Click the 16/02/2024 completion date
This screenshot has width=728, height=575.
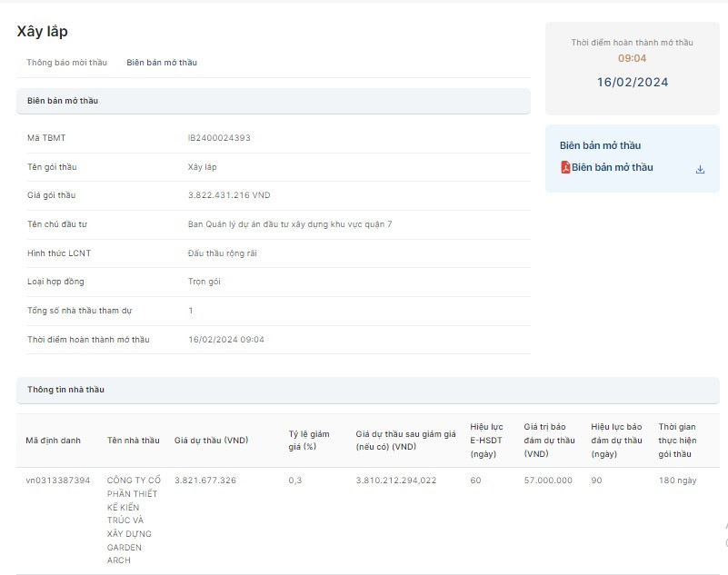coord(632,83)
